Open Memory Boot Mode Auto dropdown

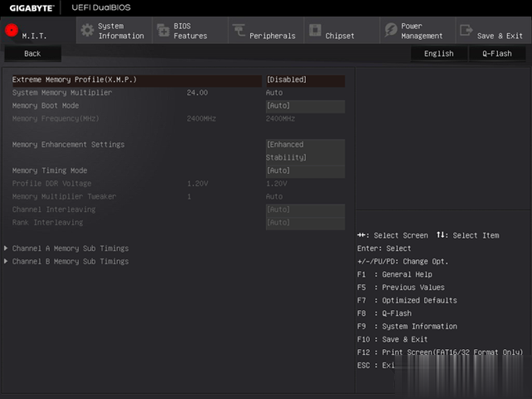pyautogui.click(x=305, y=106)
